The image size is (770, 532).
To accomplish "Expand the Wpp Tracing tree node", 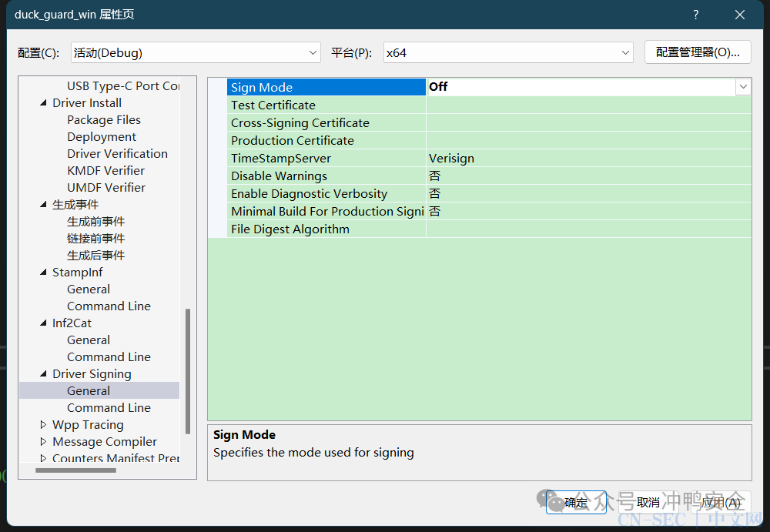I will (x=43, y=424).
